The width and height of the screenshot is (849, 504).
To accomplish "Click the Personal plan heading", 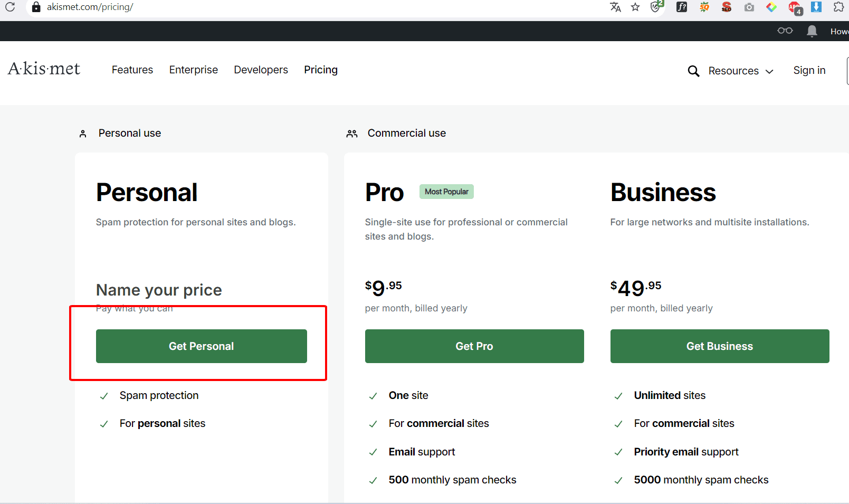I will point(147,193).
